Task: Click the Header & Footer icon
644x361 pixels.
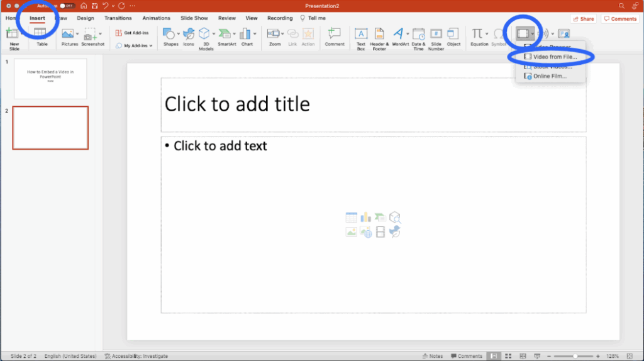Action: [x=379, y=36]
